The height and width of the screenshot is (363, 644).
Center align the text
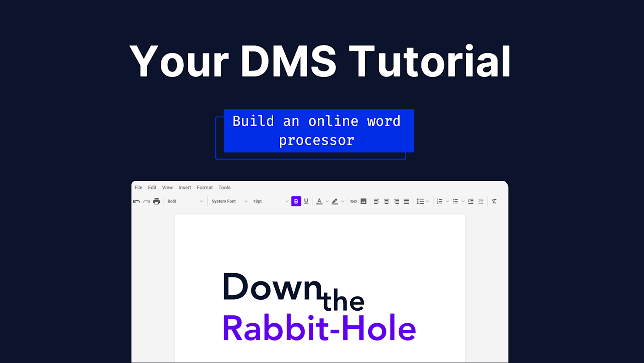point(386,201)
